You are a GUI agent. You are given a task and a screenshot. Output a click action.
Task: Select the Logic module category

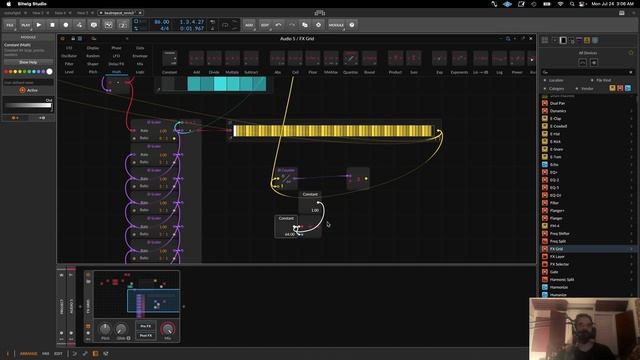(x=140, y=72)
